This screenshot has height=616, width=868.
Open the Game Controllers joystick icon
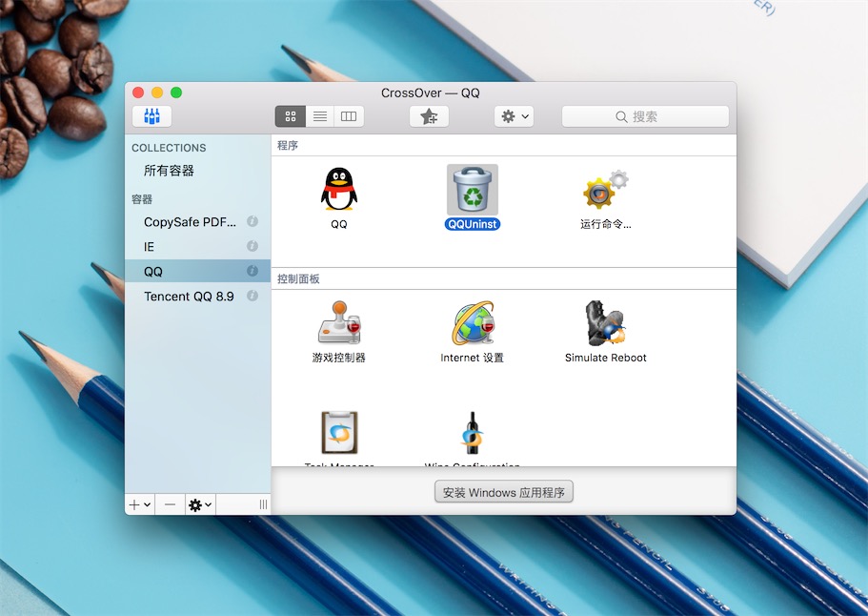point(339,323)
